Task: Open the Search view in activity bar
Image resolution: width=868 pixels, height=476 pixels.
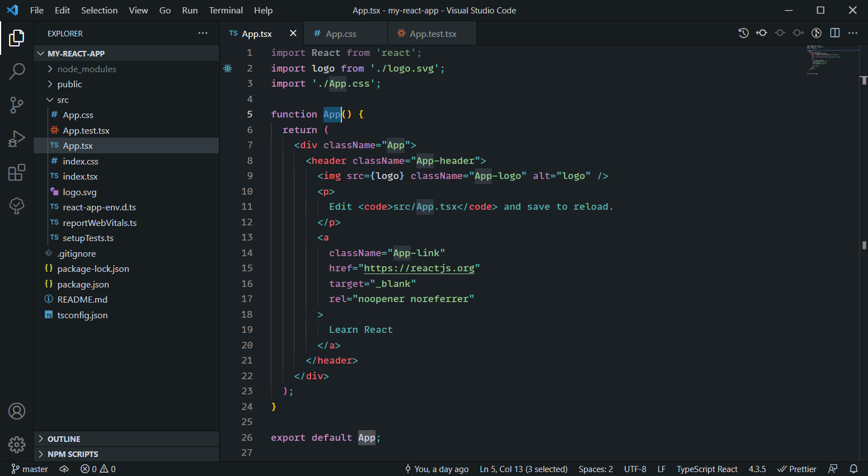Action: (x=17, y=72)
